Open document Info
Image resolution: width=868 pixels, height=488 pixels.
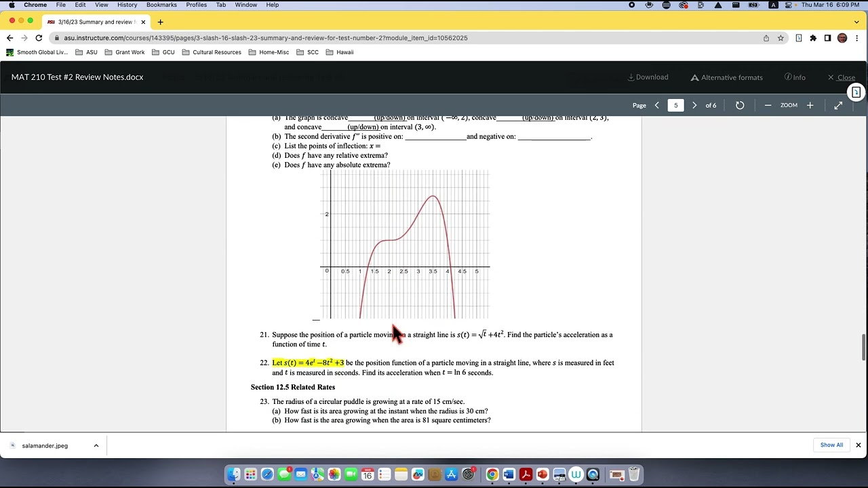coord(795,77)
